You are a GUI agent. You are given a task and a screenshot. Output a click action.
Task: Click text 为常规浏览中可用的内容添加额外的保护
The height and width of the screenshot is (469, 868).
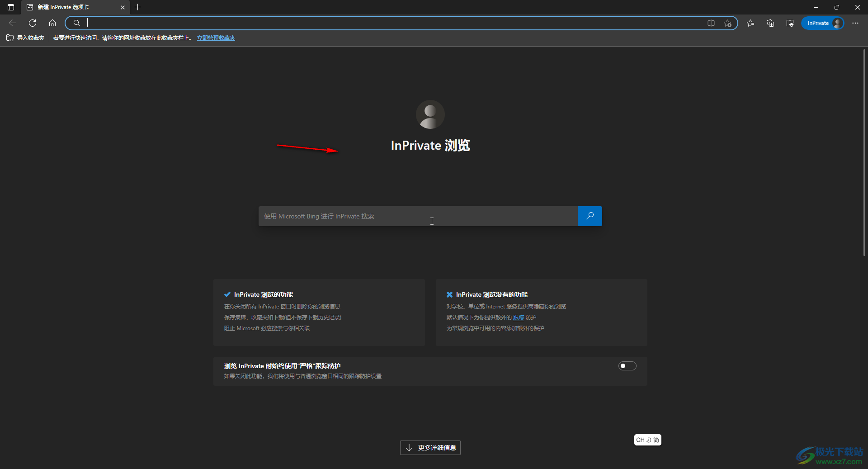point(495,328)
